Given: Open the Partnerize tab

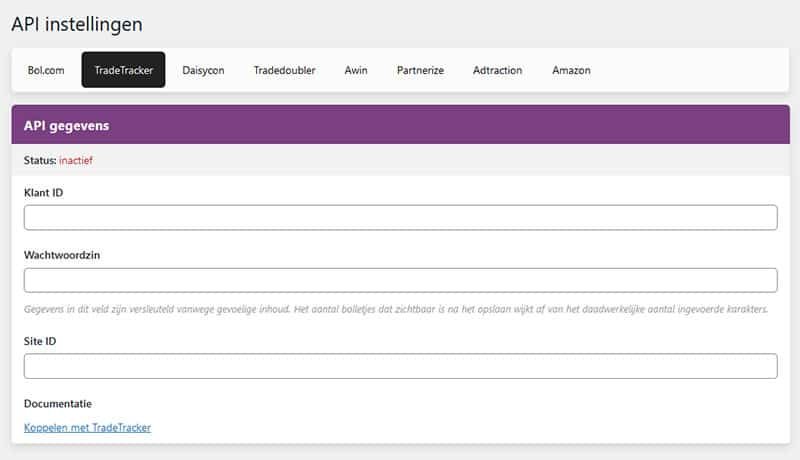Looking at the screenshot, I should pos(420,70).
